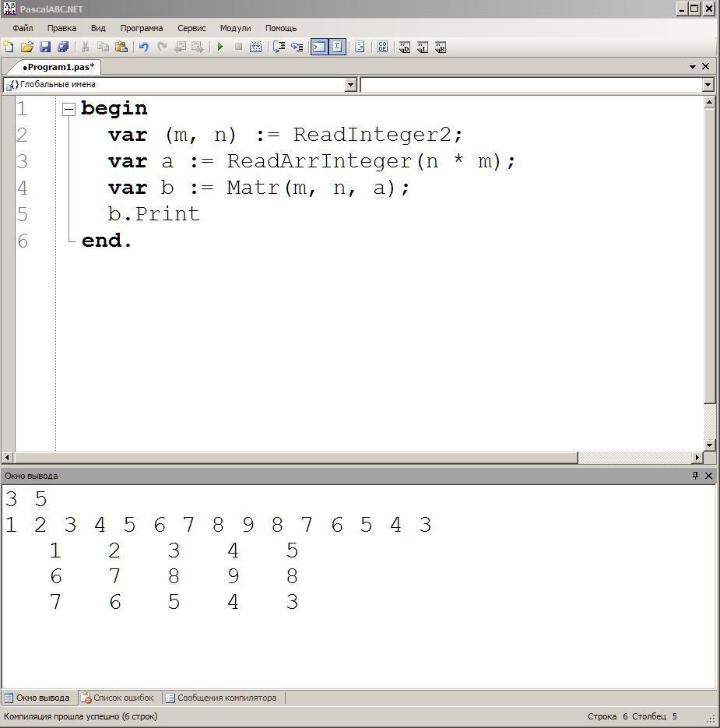Paste from clipboard icon
Screen dimensions: 720x728
121,47
